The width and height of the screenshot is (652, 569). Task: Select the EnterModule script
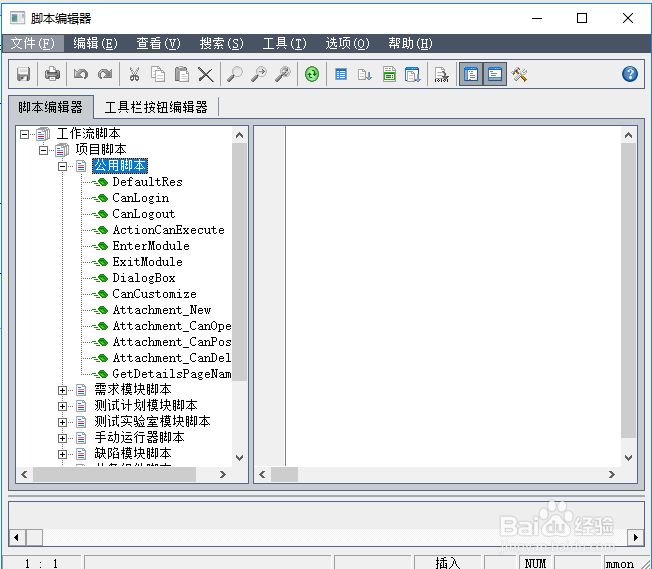click(x=151, y=246)
